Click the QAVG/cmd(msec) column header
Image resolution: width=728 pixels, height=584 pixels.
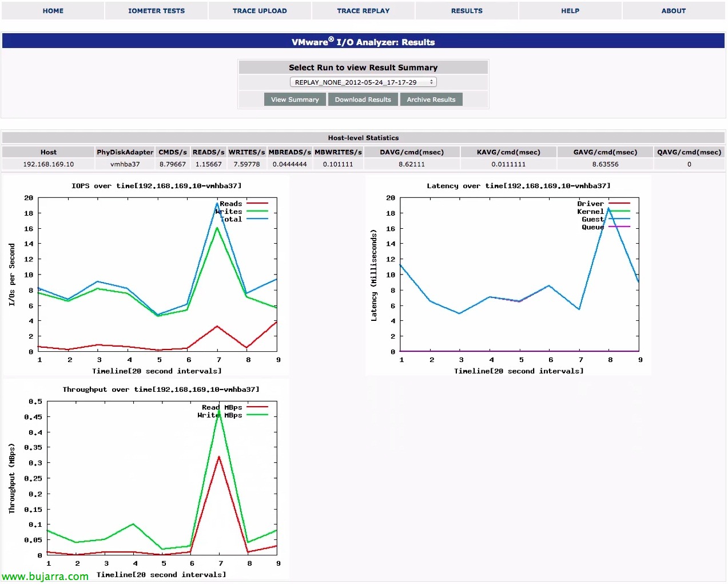pyautogui.click(x=689, y=152)
